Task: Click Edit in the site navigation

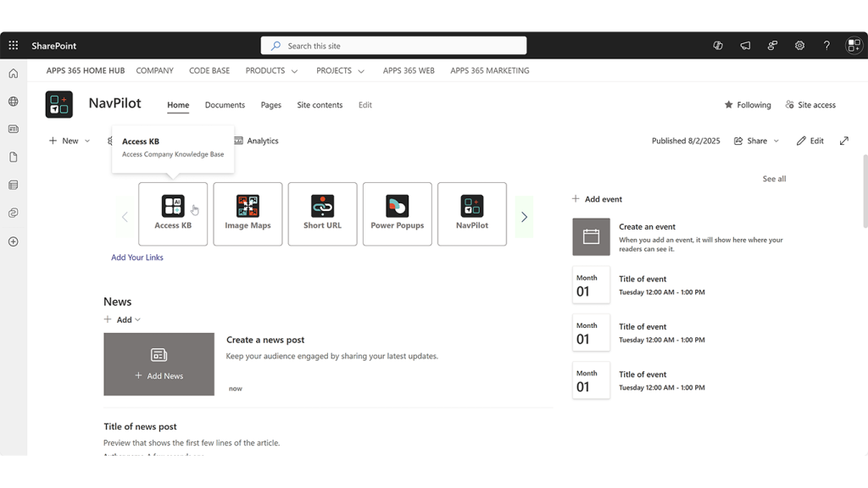Action: pos(364,105)
